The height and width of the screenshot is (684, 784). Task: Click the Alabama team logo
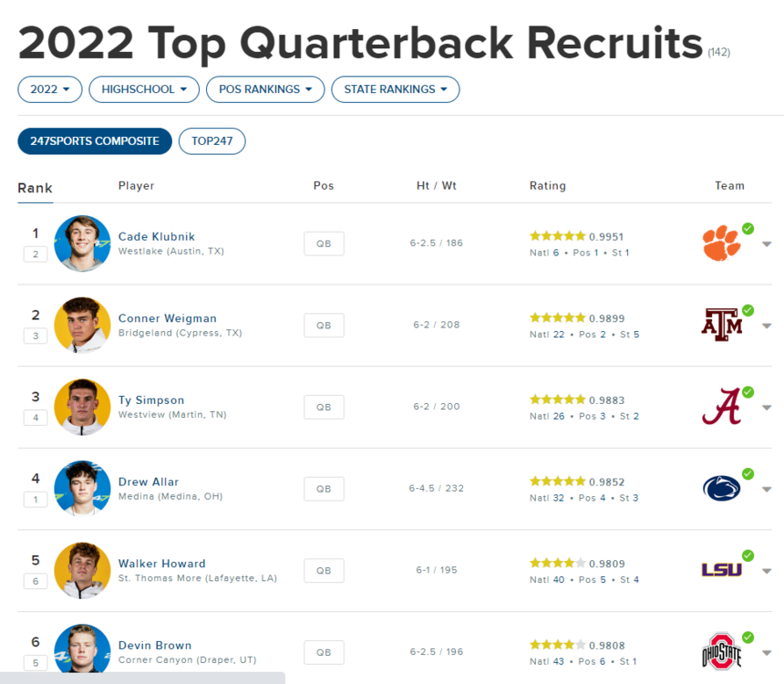pos(721,407)
